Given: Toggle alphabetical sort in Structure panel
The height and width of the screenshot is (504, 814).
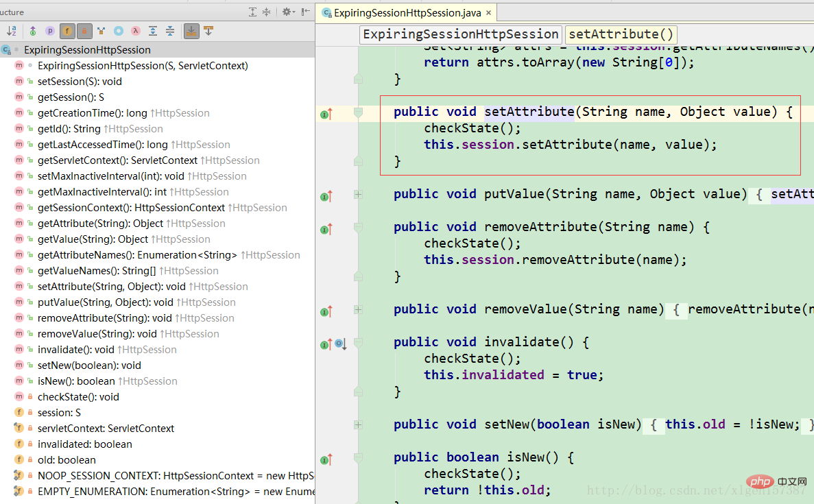Looking at the screenshot, I should click(x=12, y=31).
